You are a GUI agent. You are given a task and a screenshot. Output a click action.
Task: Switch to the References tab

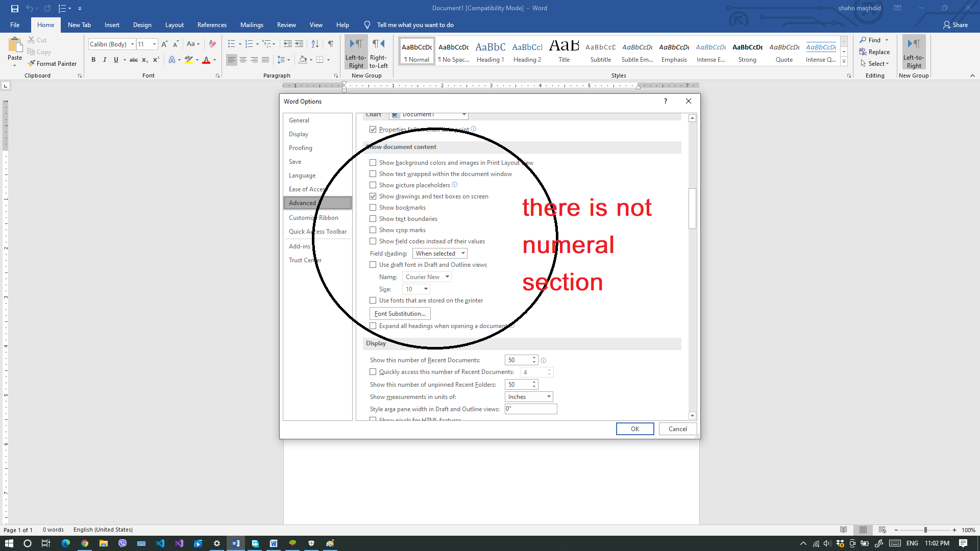[212, 25]
